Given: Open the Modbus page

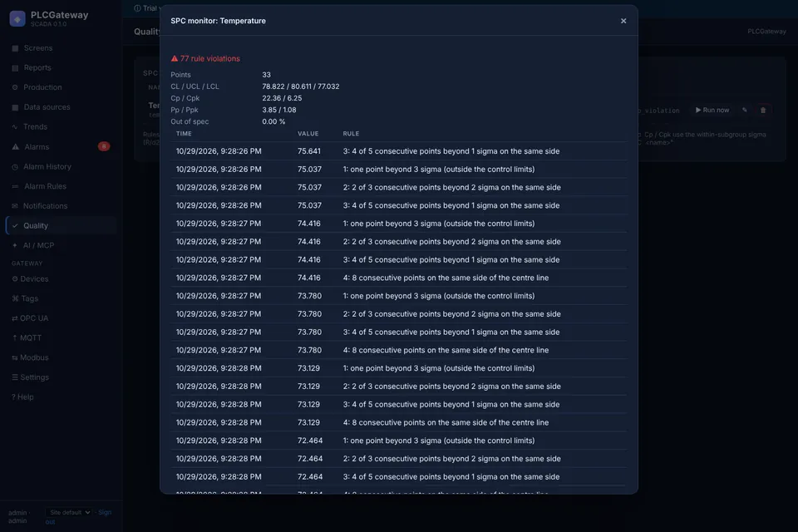Looking at the screenshot, I should point(33,357).
